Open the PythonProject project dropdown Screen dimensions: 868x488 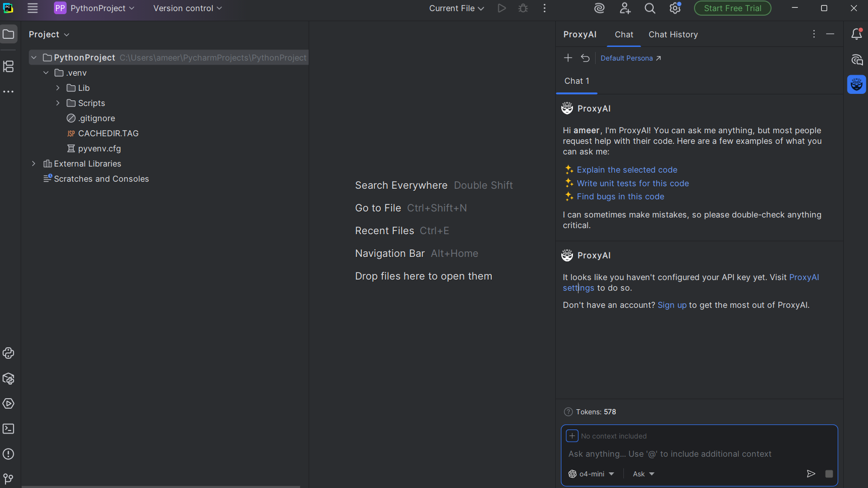pyautogui.click(x=94, y=8)
